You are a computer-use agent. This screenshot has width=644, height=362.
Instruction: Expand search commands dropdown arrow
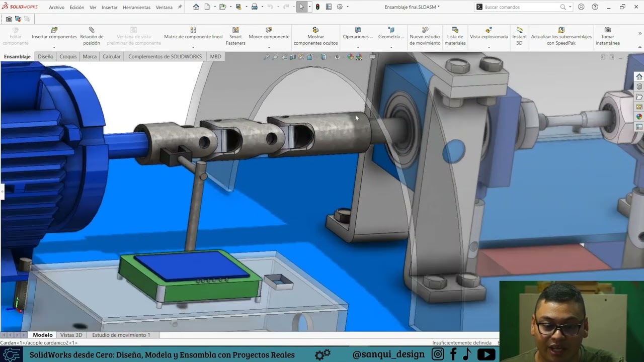point(570,7)
